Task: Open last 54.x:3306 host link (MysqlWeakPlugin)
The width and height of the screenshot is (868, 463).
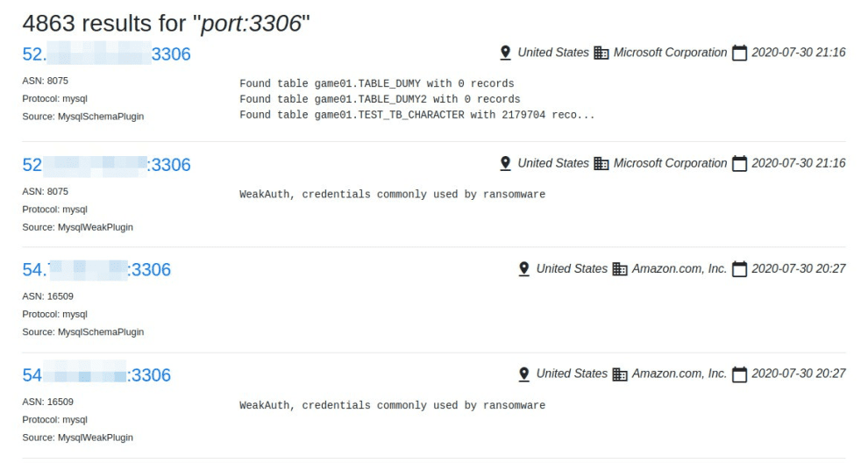Action: click(96, 375)
